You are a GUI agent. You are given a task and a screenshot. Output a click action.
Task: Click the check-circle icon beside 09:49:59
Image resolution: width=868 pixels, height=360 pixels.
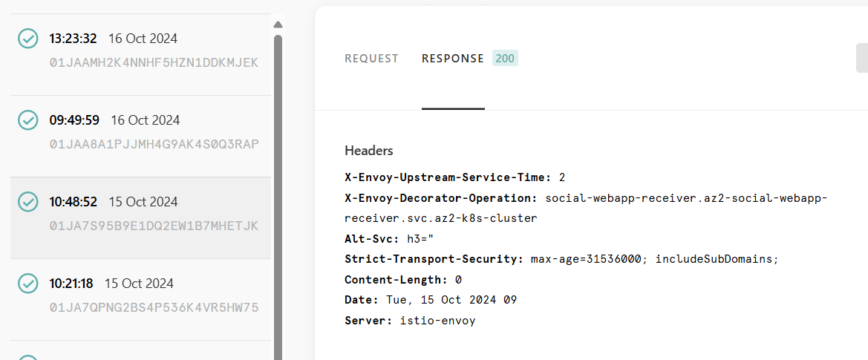point(27,120)
